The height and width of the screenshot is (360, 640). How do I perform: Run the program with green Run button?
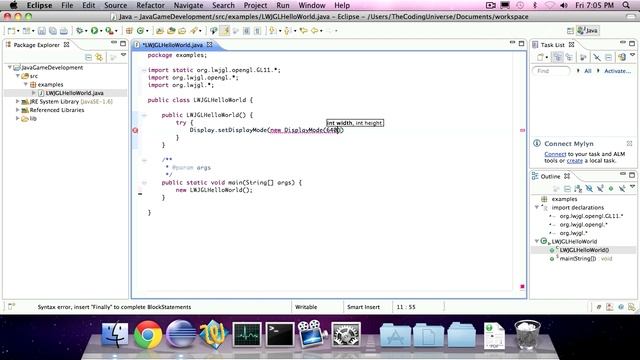(x=95, y=31)
